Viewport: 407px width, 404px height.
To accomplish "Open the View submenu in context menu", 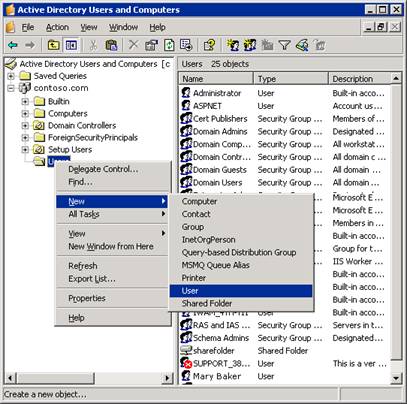I will click(112, 233).
